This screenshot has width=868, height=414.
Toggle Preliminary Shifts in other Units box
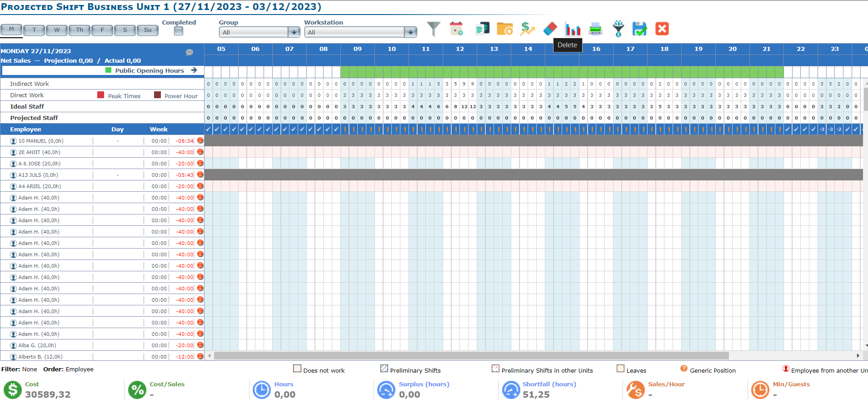point(495,369)
